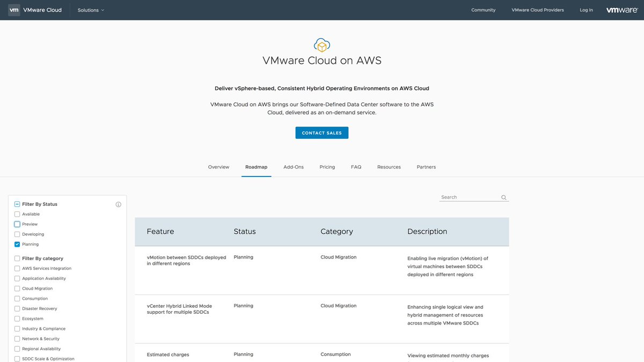The width and height of the screenshot is (644, 362).
Task: Click 'Enabling live migration (vMotion)' description
Action: 448,267
